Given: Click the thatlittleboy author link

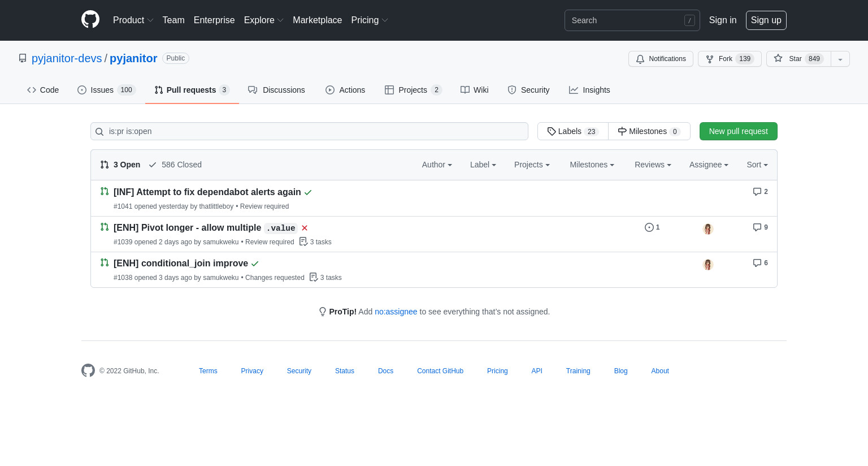Looking at the screenshot, I should click(216, 206).
